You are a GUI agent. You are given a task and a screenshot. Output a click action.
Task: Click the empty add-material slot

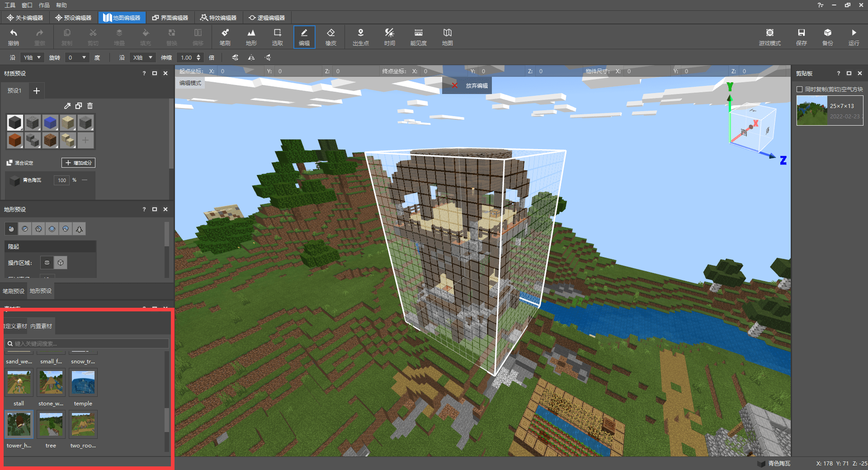(x=85, y=140)
